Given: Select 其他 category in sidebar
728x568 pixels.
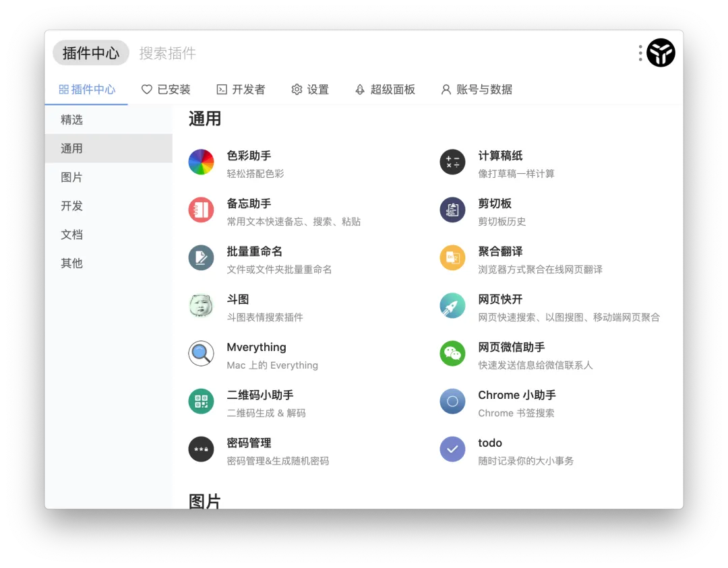Looking at the screenshot, I should coord(109,263).
